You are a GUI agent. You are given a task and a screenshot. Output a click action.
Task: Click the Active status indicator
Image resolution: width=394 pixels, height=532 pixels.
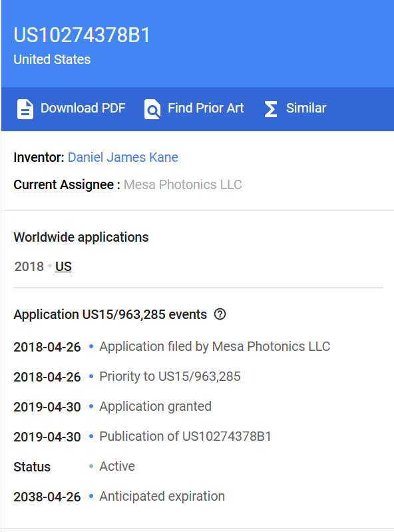tap(117, 467)
